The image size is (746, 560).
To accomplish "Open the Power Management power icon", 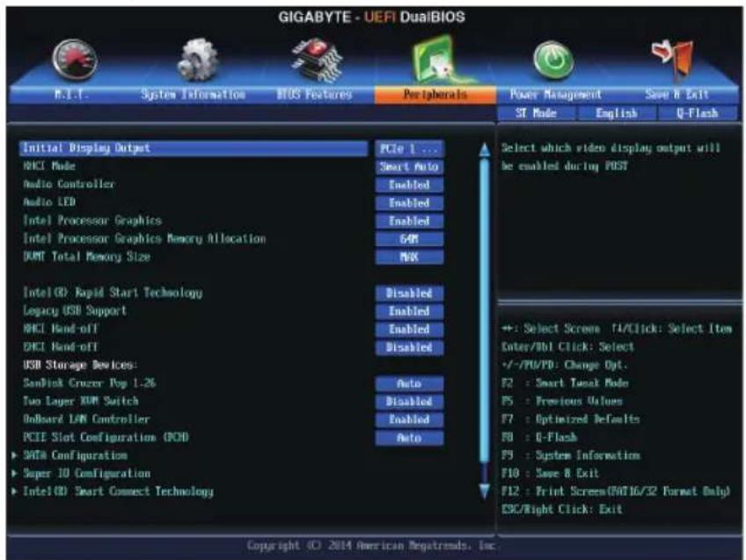I will 553,60.
